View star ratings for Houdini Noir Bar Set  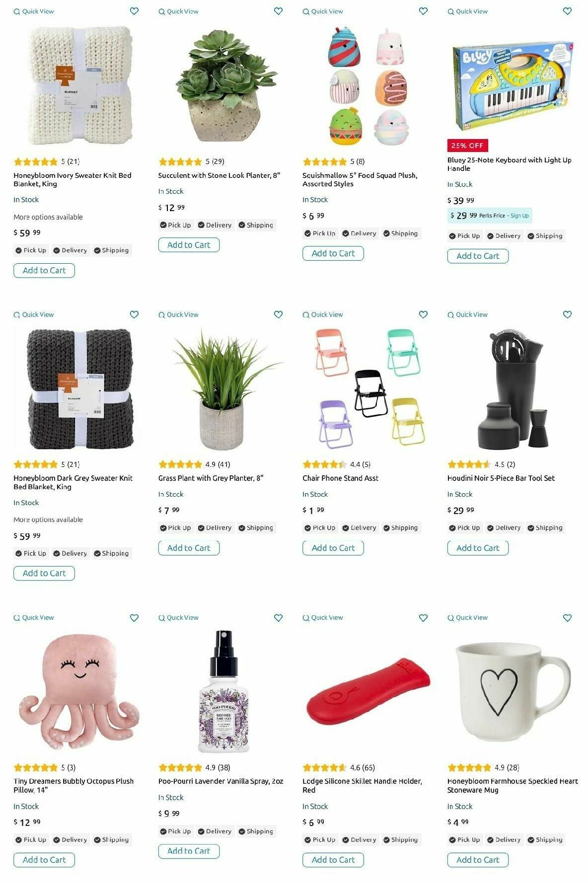[469, 464]
